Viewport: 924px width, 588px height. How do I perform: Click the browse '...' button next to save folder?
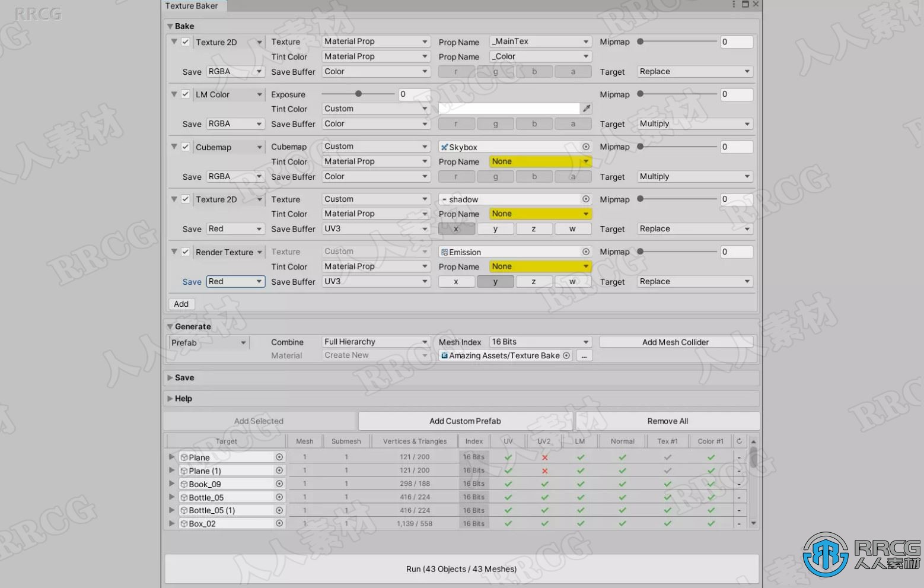click(584, 355)
